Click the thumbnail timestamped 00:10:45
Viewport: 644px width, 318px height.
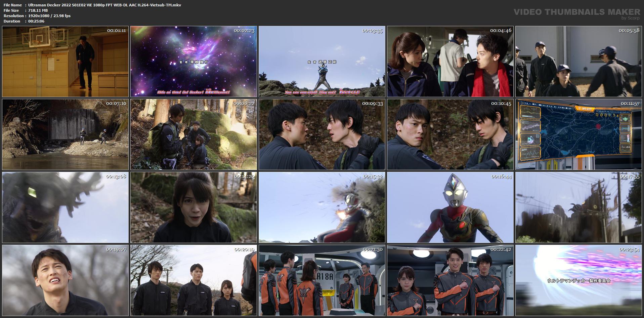coord(450,134)
